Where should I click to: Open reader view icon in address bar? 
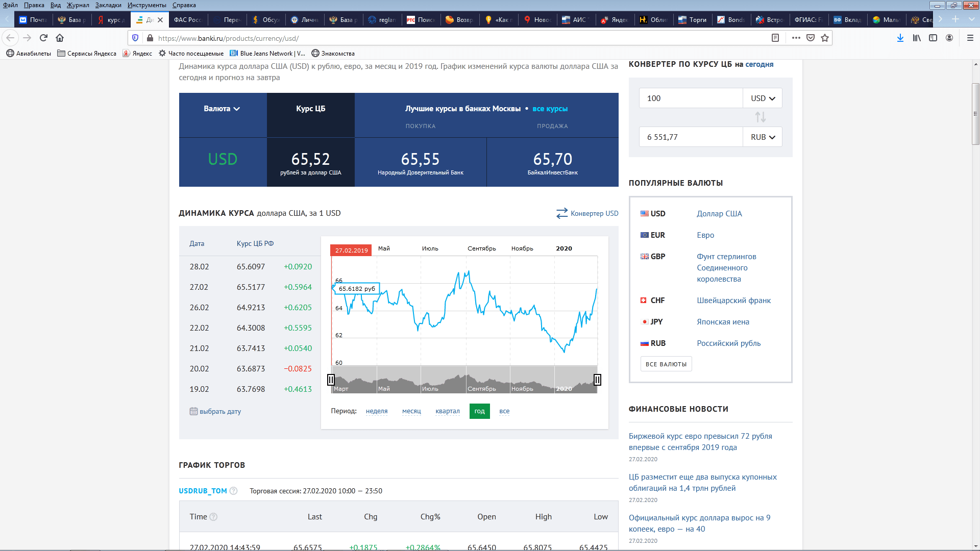[775, 38]
